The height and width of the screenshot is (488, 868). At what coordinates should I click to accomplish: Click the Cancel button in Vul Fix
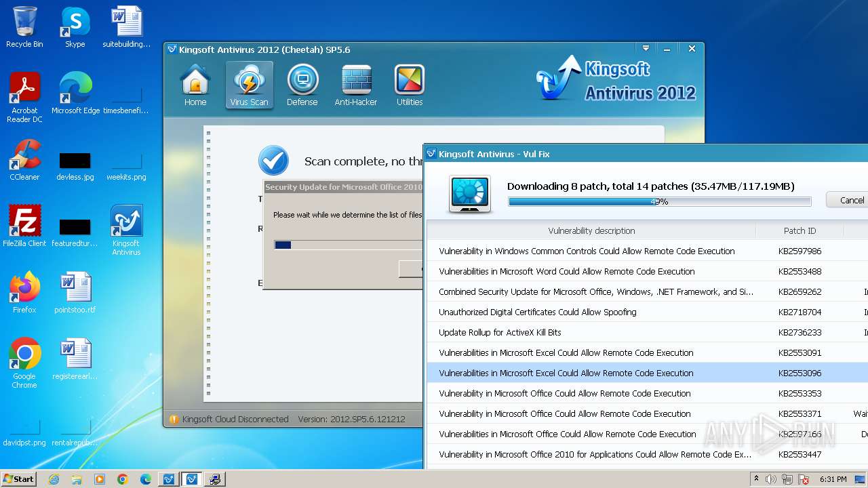(x=848, y=200)
